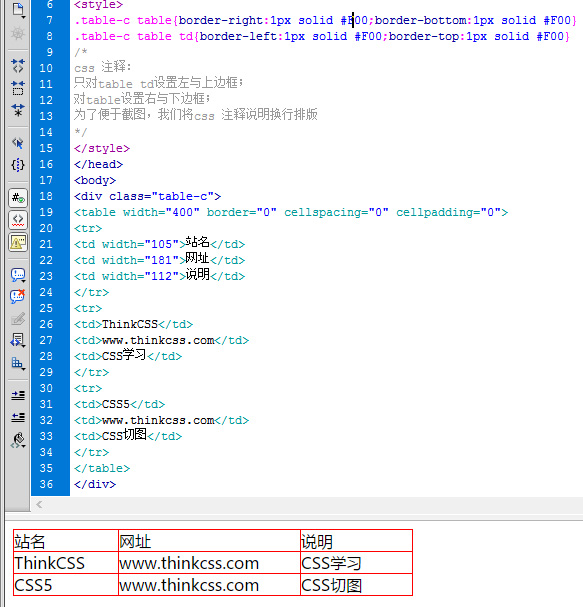
Task: Click the <body> tag line
Action: point(95,180)
